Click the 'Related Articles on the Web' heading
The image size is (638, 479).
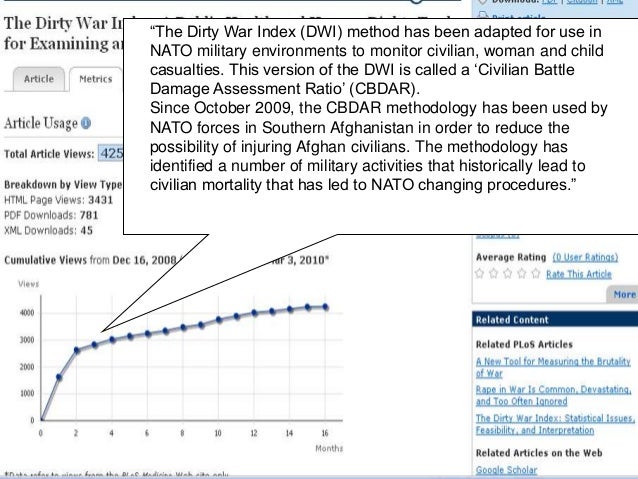point(539,453)
